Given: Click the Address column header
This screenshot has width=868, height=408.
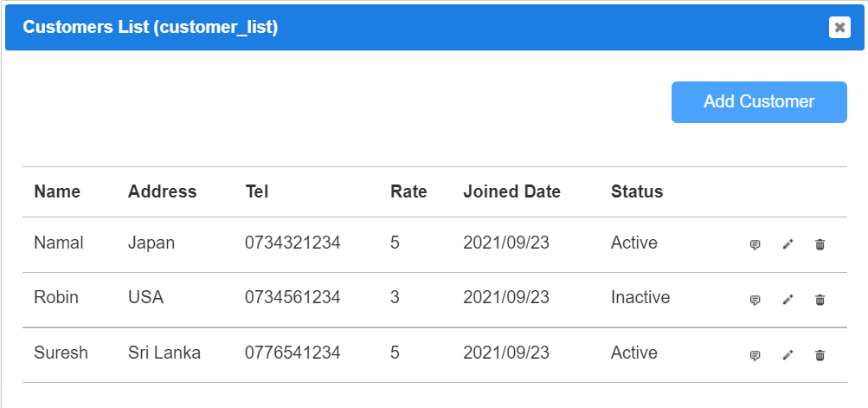Looking at the screenshot, I should [162, 191].
